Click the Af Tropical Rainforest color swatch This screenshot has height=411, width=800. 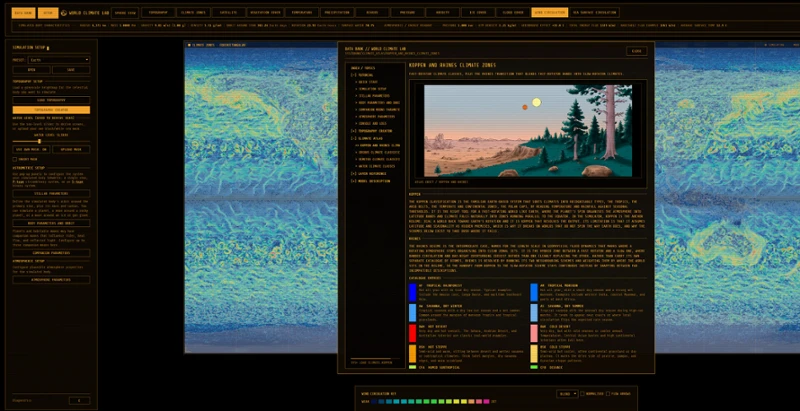412,292
